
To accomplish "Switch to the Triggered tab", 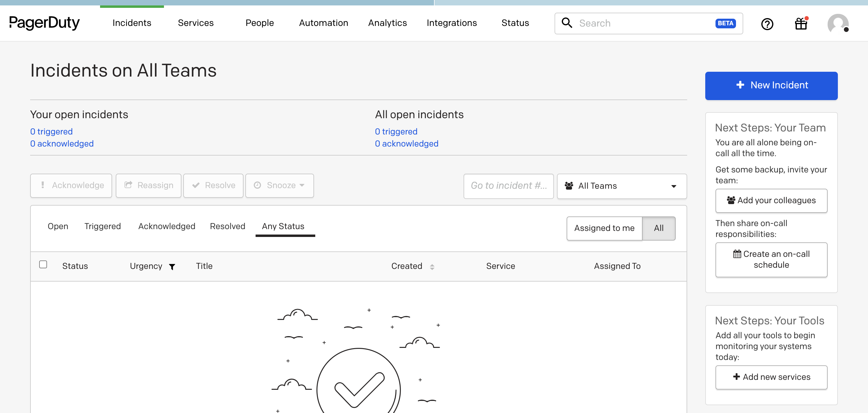I will point(102,226).
